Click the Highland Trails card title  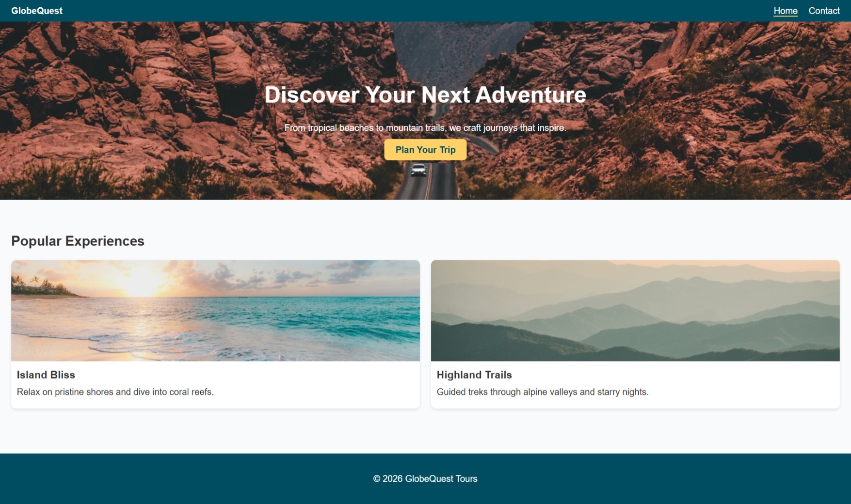point(474,375)
